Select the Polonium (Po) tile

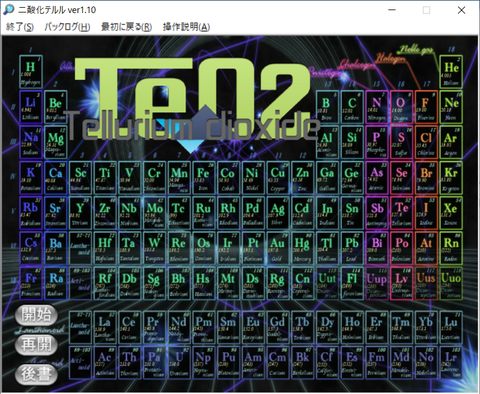click(401, 248)
